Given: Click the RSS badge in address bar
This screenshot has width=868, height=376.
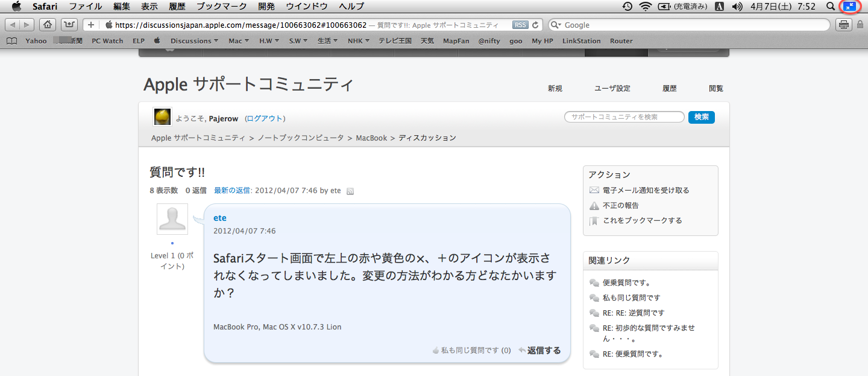Looking at the screenshot, I should click(520, 25).
